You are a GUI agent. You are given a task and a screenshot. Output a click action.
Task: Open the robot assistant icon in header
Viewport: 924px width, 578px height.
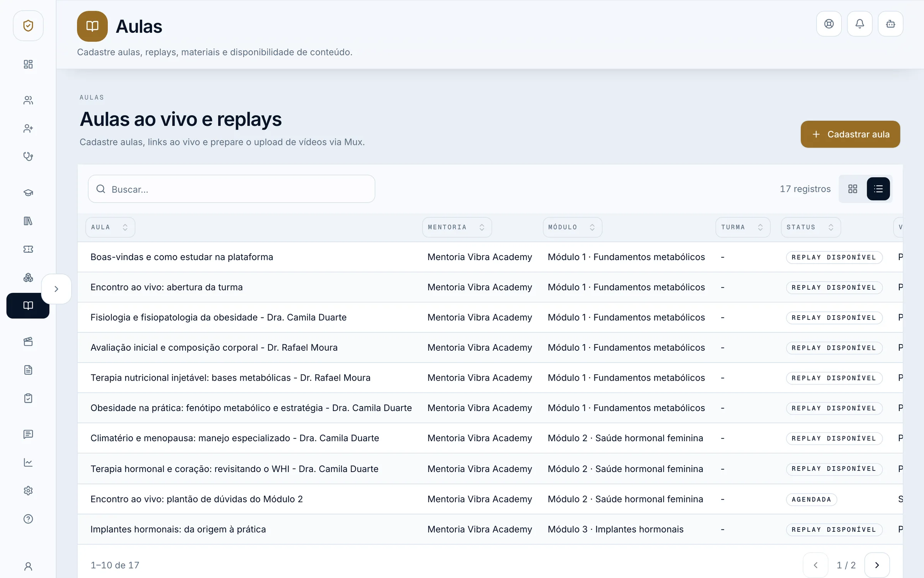click(891, 24)
